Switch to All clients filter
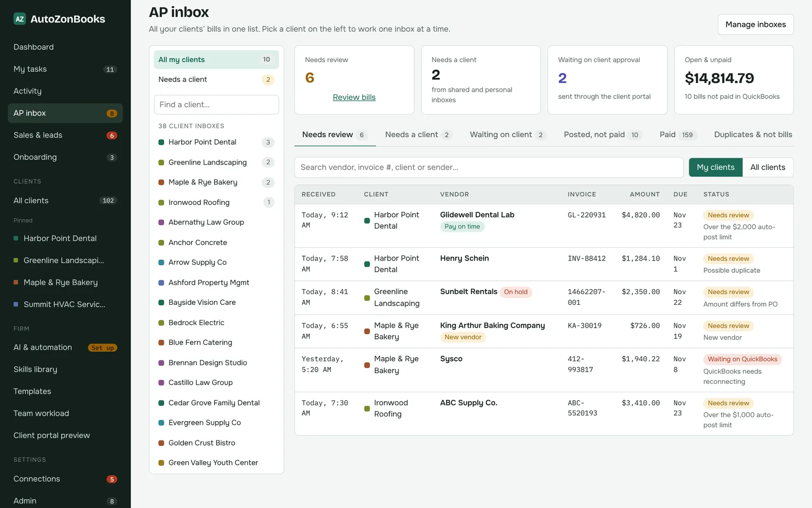The width and height of the screenshot is (812, 508). tap(768, 167)
